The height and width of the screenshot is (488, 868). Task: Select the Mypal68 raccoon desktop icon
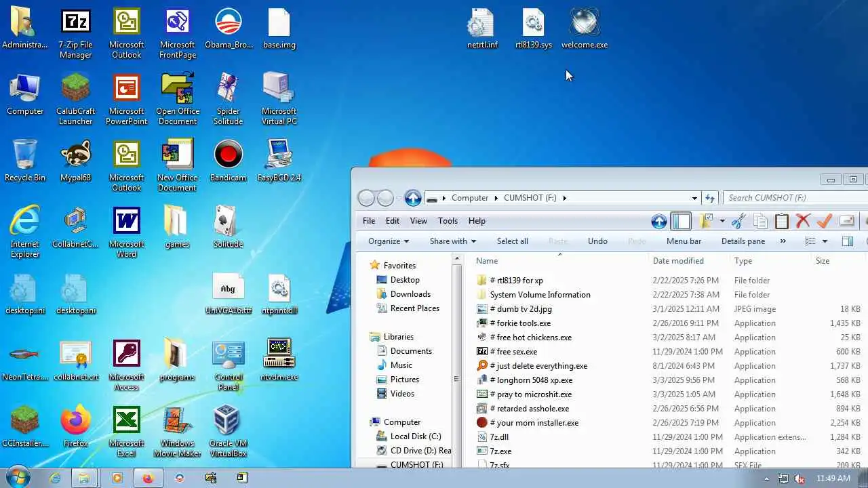point(75,161)
